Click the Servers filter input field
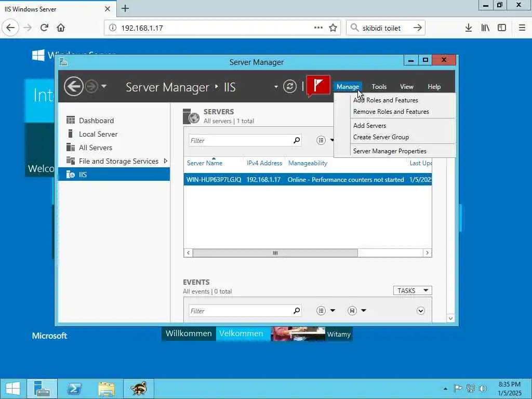532x399 pixels. 240,140
